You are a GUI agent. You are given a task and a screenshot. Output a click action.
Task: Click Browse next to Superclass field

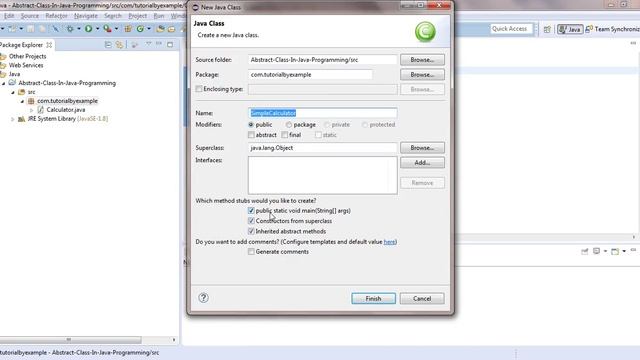[x=422, y=148]
